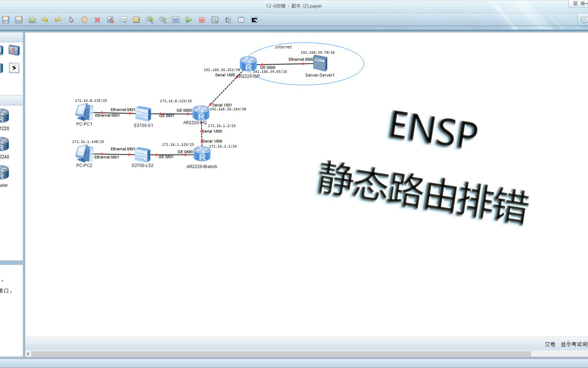Click the 显示考试说明 button
588x368 pixels.
574,344
